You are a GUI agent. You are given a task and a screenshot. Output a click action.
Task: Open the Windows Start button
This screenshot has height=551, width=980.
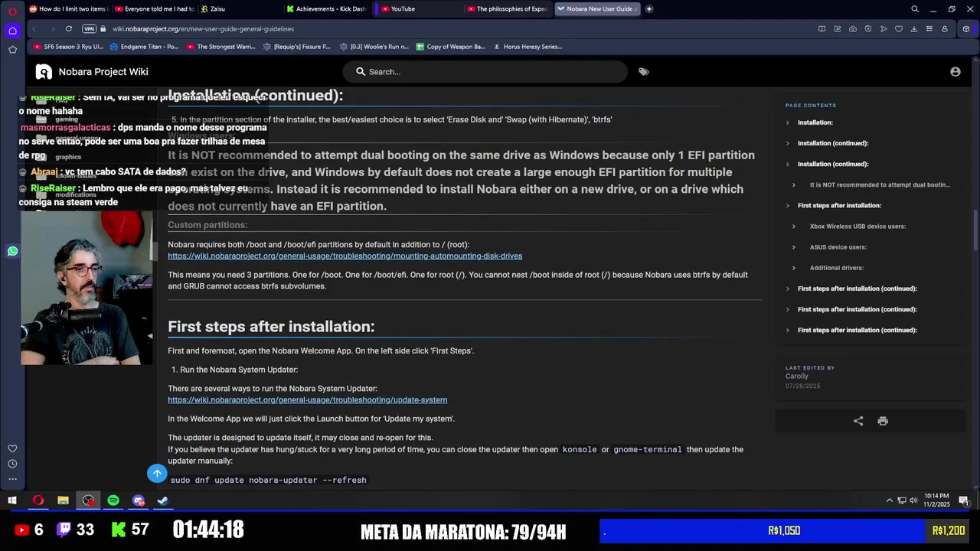[x=12, y=500]
